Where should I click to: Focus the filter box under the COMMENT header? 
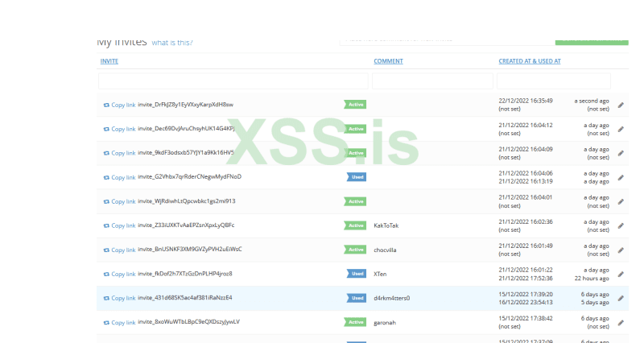(x=432, y=81)
